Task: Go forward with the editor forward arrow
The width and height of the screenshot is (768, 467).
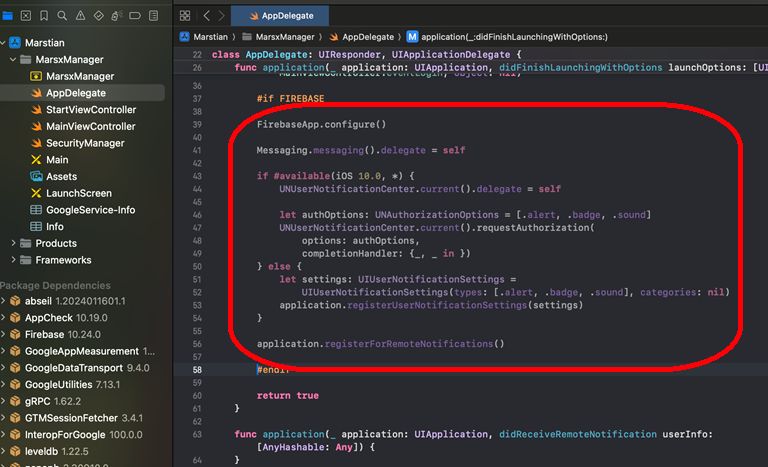Action: [x=221, y=16]
